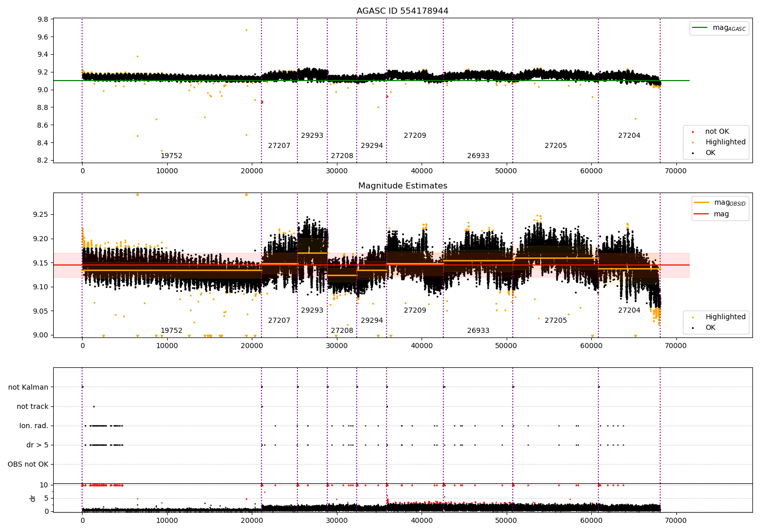Screen dimensions: 760x532
Task: Click x-axis tick 10000 under dr panel
Action: click(x=167, y=520)
